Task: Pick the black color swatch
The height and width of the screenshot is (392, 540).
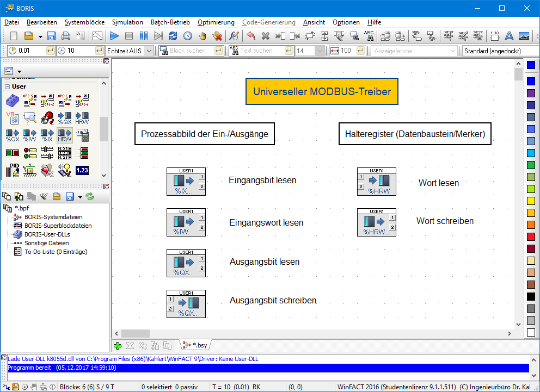Action: click(x=531, y=296)
